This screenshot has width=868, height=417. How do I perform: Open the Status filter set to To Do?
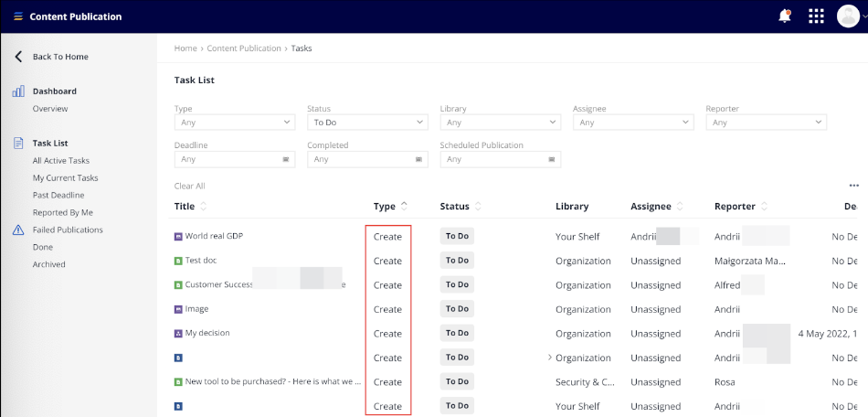coord(367,123)
